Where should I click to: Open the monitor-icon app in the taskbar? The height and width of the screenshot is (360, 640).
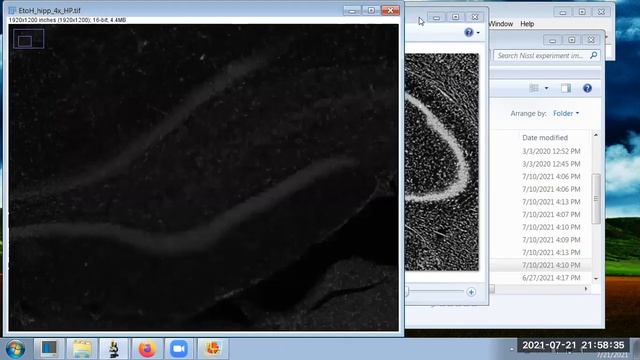49,349
